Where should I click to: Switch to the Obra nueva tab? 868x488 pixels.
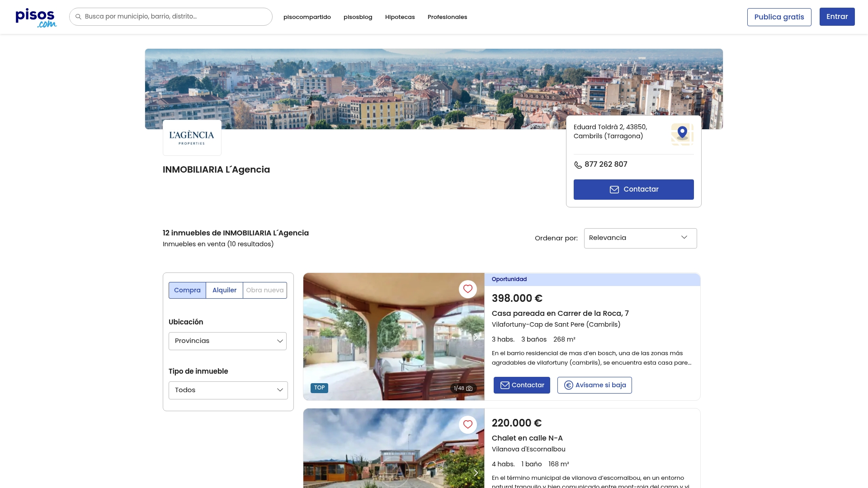pyautogui.click(x=265, y=290)
